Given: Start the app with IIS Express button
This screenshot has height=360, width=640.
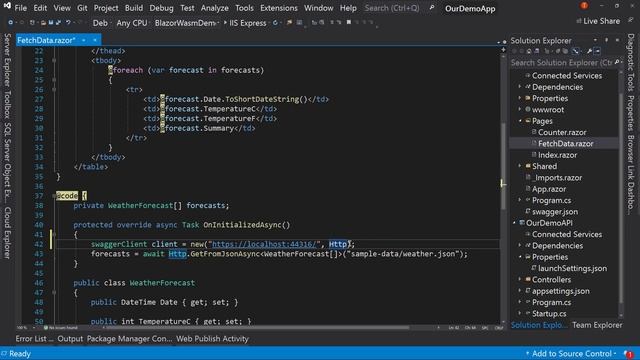Looking at the screenshot, I should click(245, 23).
